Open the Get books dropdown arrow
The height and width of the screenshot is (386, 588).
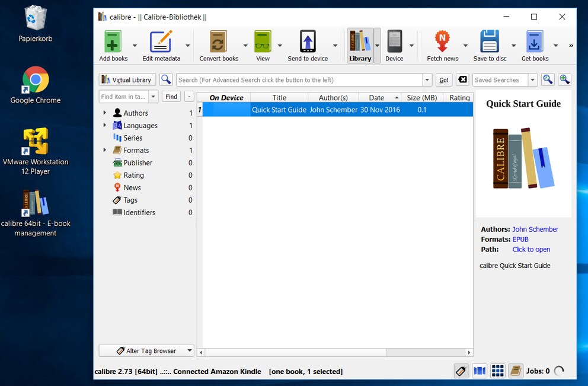coord(556,46)
